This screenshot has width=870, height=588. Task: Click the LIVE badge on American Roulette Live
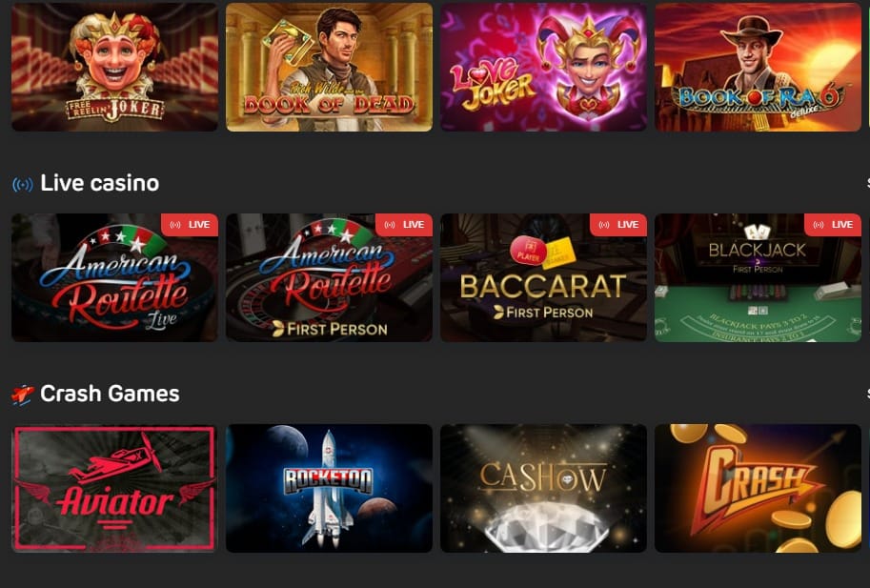[x=190, y=225]
